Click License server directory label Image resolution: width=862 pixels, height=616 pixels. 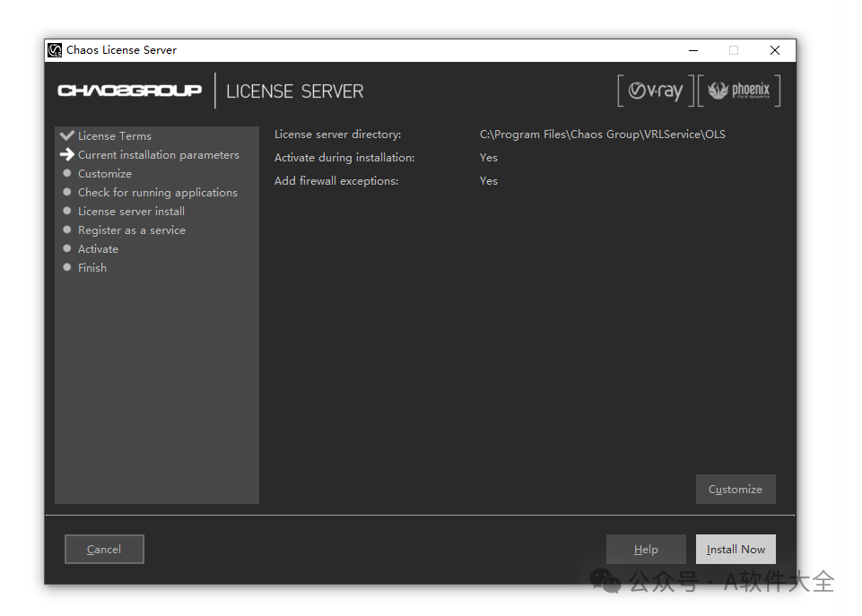337,134
